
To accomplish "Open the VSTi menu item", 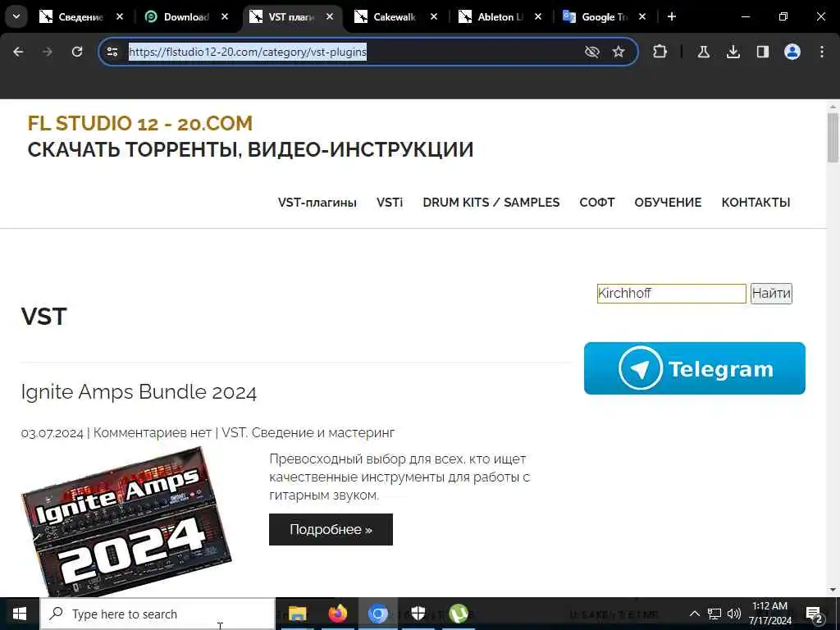I will [x=390, y=203].
